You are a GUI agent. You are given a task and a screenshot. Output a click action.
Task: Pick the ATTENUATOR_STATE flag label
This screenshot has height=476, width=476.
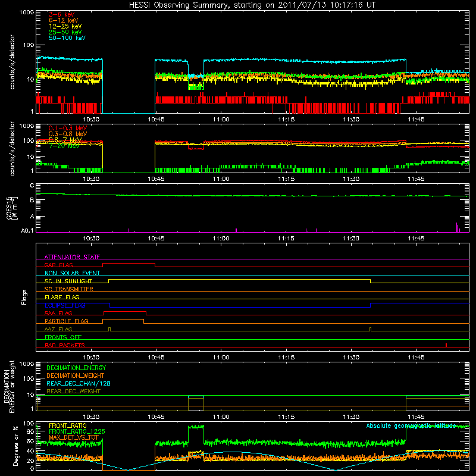click(x=72, y=257)
